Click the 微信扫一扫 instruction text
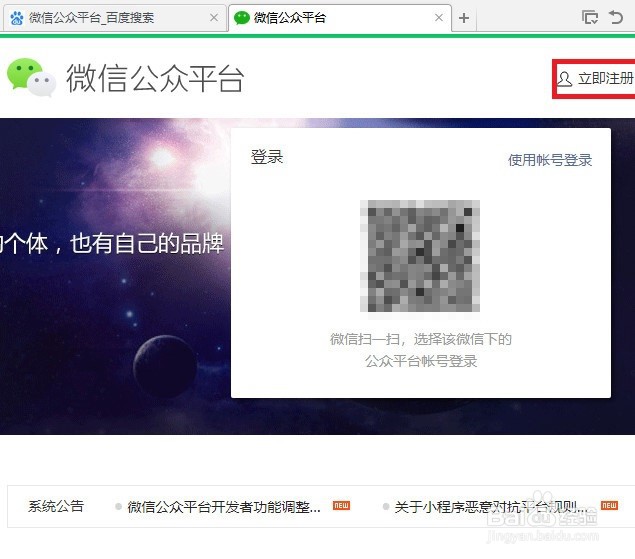This screenshot has height=559, width=635. coord(421,339)
